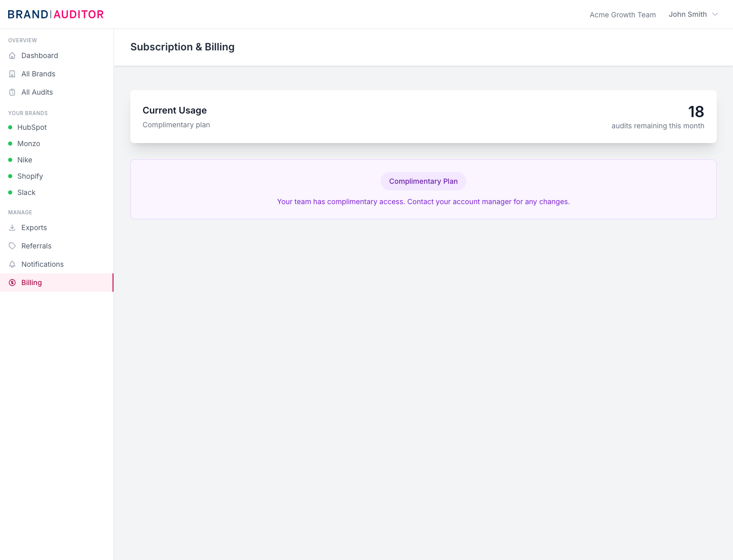
Task: Click the 'Complimentary plan' usage subtitle
Action: coord(176,125)
